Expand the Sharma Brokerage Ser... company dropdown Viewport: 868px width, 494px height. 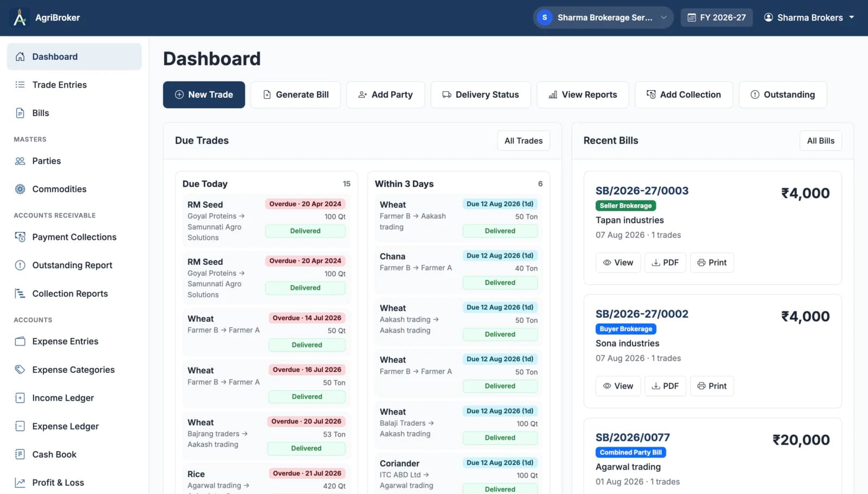pyautogui.click(x=603, y=17)
